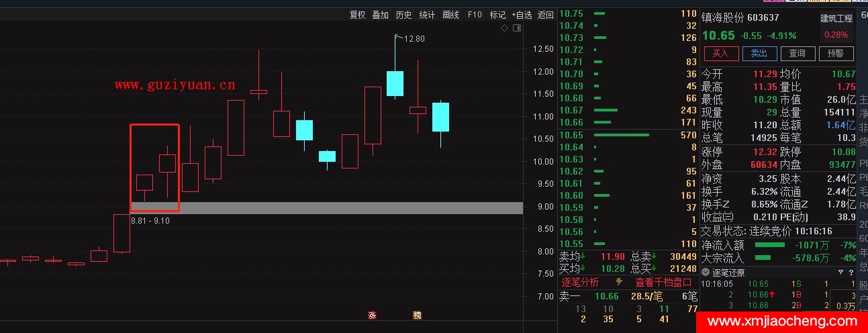
Task: Select the 画线 drawing tool menu
Action: [x=451, y=15]
